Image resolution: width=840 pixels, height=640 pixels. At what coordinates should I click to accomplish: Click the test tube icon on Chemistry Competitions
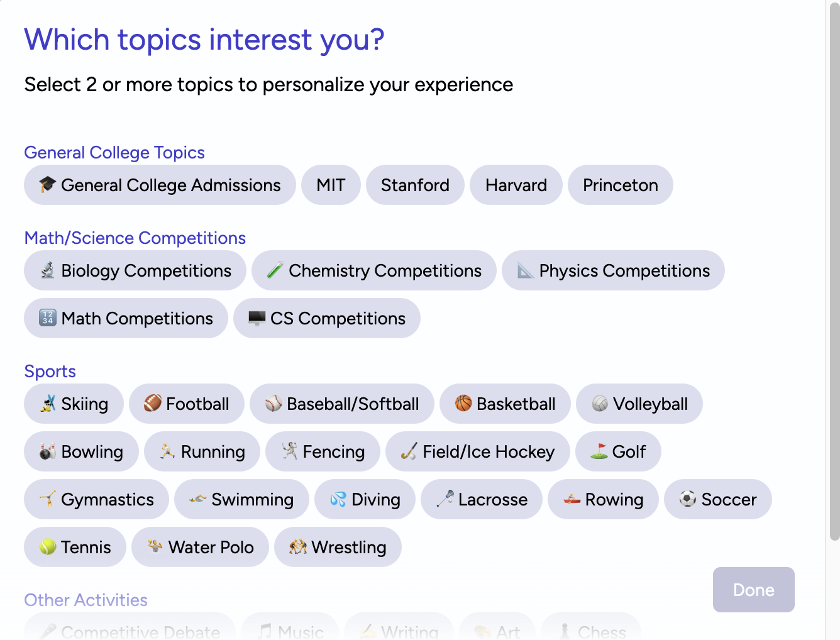[x=275, y=270]
